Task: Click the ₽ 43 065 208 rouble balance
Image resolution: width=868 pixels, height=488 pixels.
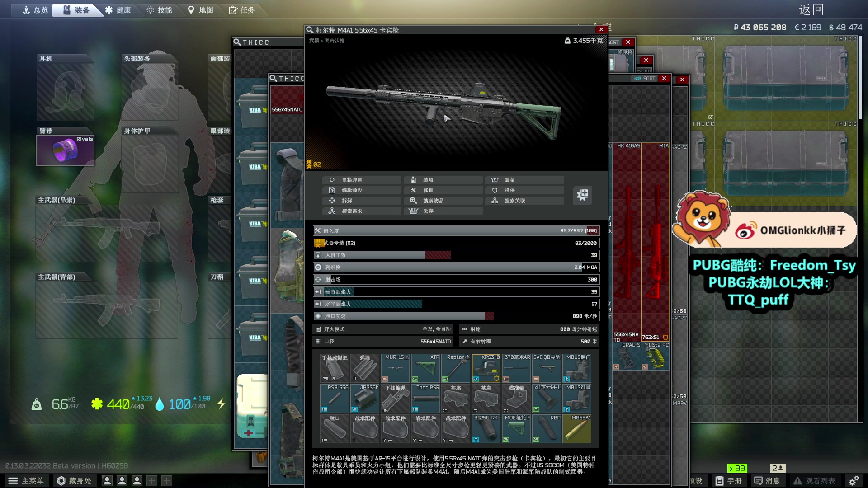Action: [759, 28]
